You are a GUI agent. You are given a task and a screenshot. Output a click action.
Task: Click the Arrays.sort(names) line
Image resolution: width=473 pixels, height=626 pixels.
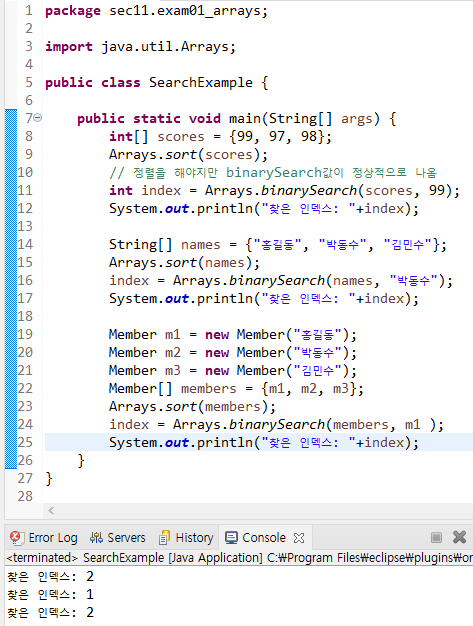pos(184,263)
